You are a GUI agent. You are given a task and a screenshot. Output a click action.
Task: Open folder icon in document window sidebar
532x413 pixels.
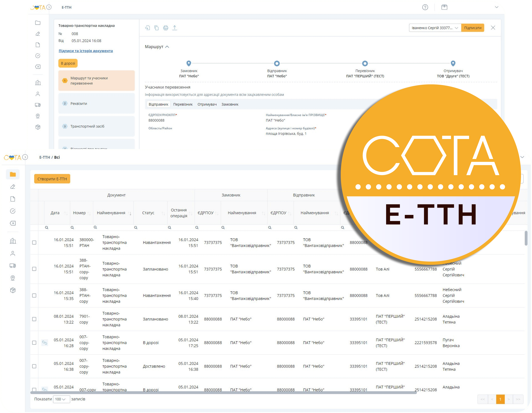pyautogui.click(x=38, y=23)
